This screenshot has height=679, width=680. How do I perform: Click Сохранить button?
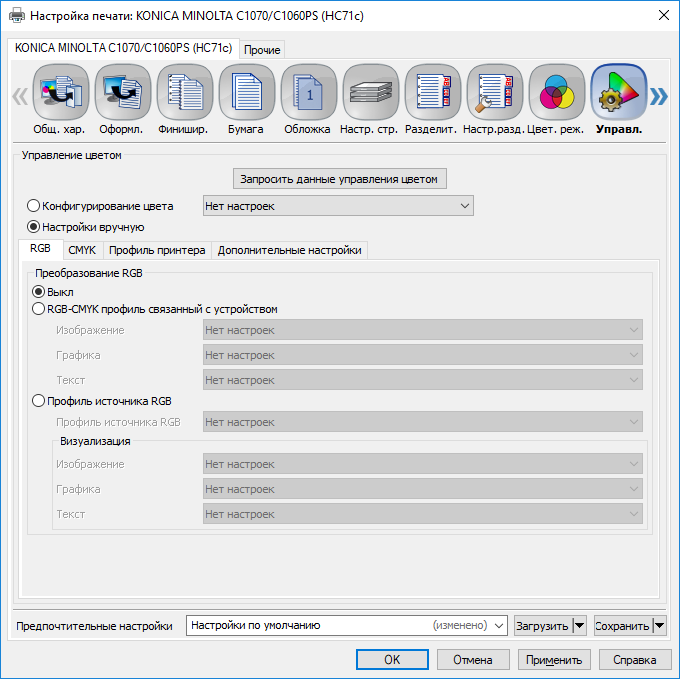(x=623, y=625)
